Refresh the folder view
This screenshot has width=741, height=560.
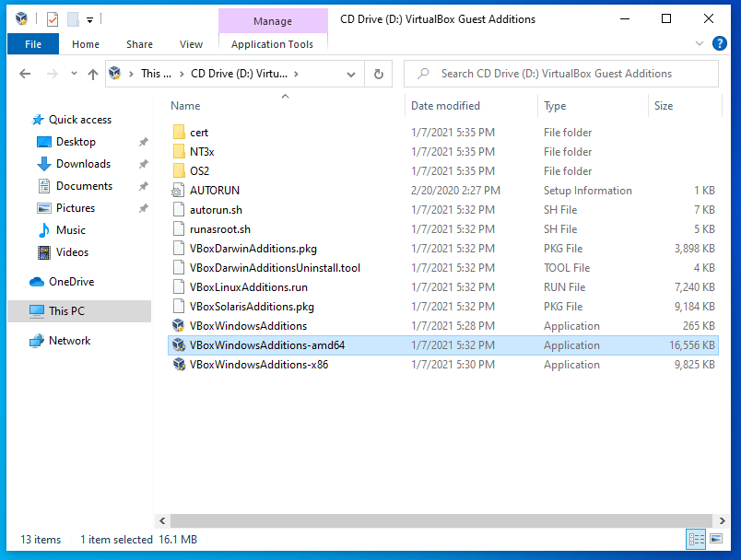(x=379, y=74)
